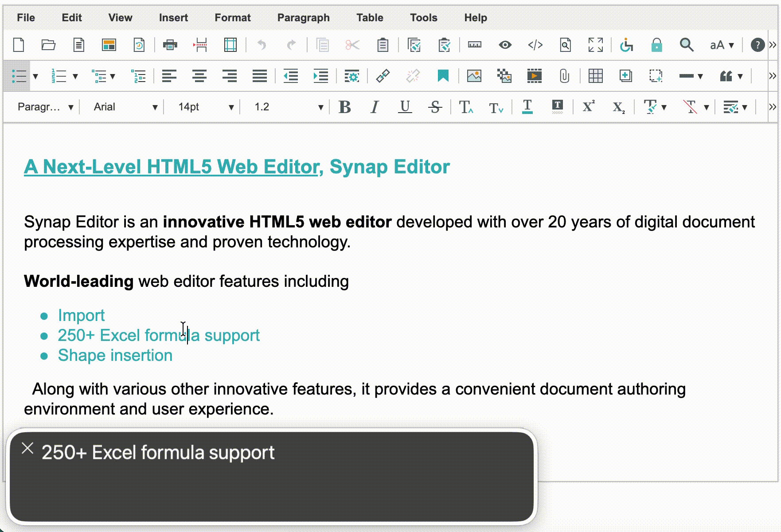This screenshot has width=781, height=532.
Task: Paste from the clipboard icon
Action: (x=383, y=45)
